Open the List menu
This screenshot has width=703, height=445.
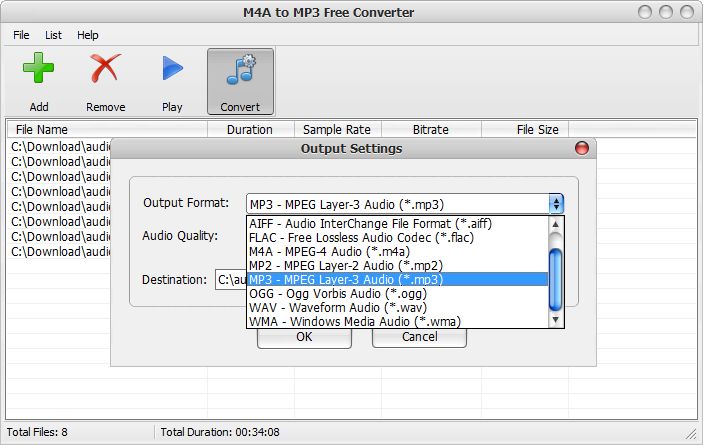53,35
